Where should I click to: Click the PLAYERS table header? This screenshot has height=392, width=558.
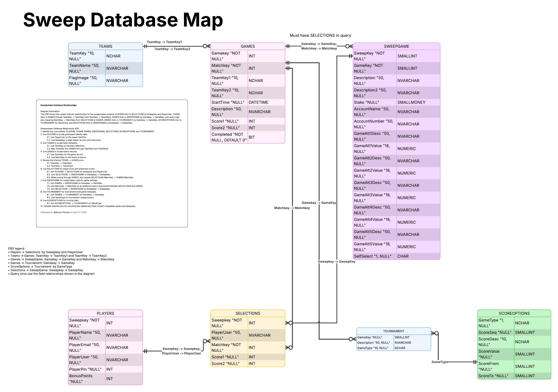click(106, 313)
